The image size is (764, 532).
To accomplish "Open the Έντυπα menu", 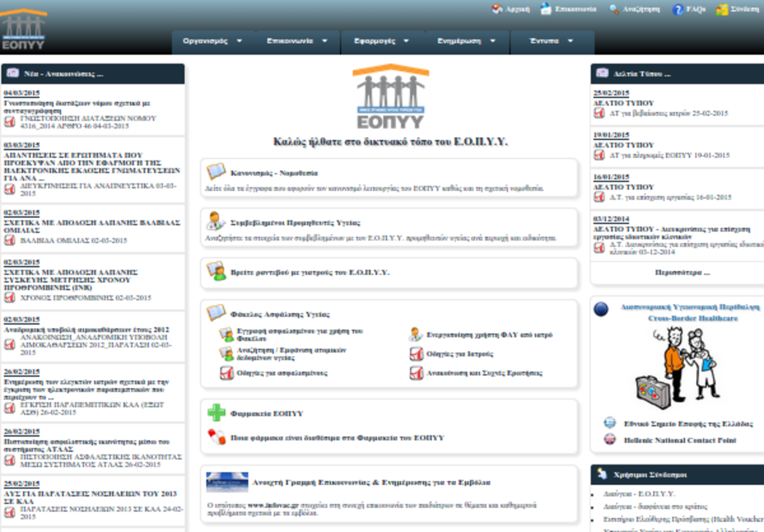I will 551,41.
